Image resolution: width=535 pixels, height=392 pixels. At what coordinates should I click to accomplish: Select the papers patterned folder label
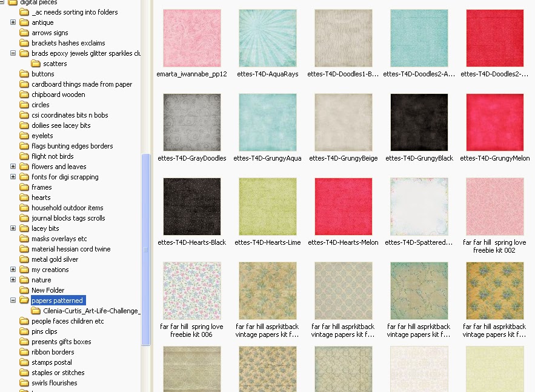(x=58, y=301)
